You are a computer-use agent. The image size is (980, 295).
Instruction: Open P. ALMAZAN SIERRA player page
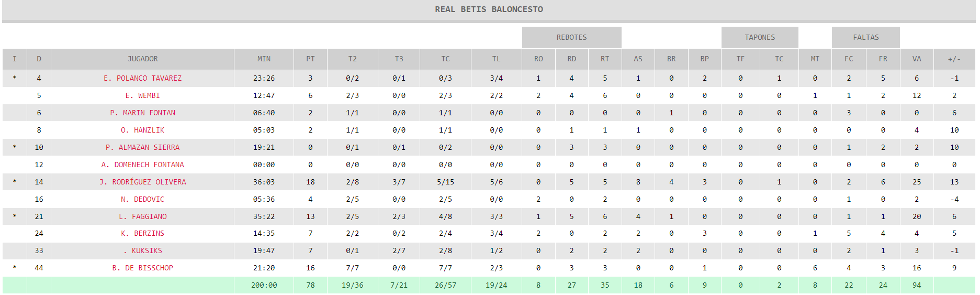142,147
